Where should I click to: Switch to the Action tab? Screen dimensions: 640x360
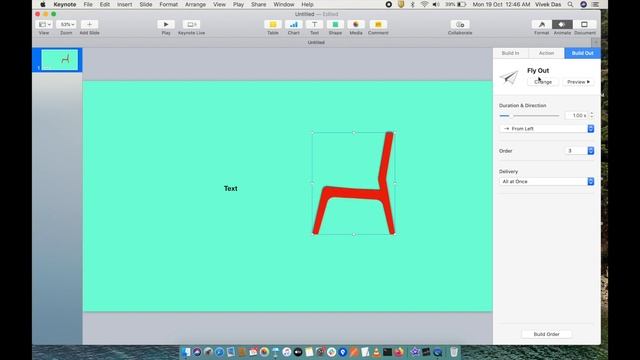pyautogui.click(x=546, y=53)
